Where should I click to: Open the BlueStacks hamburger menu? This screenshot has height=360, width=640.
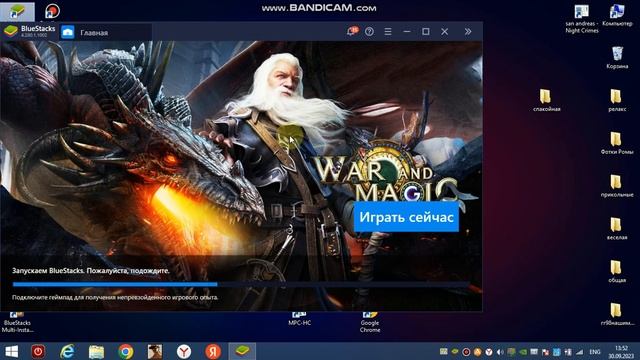(388, 31)
